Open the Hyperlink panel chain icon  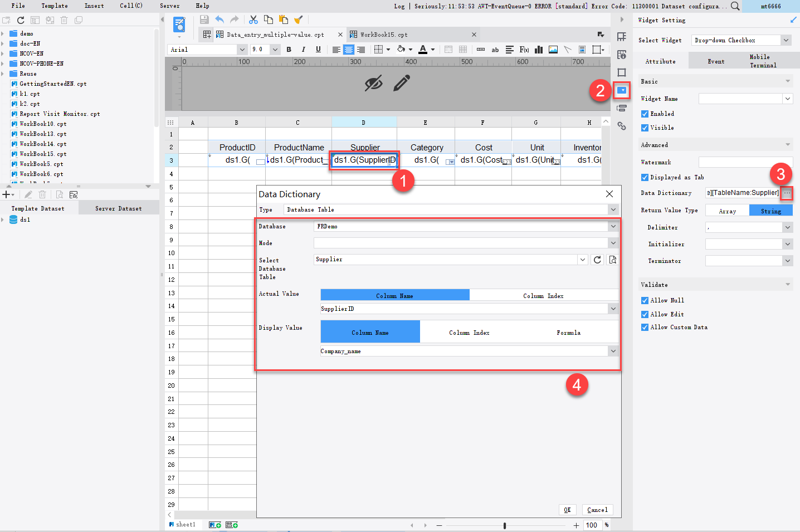pos(622,126)
